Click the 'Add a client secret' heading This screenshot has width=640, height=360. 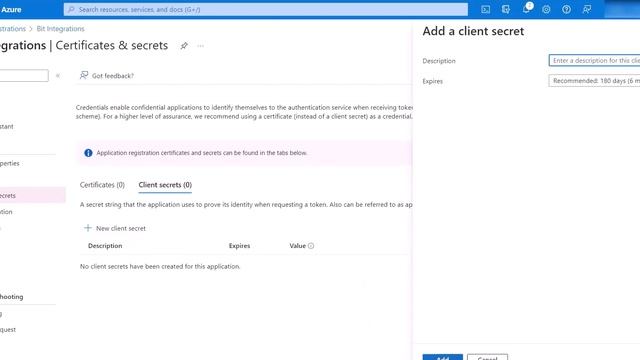point(473,31)
